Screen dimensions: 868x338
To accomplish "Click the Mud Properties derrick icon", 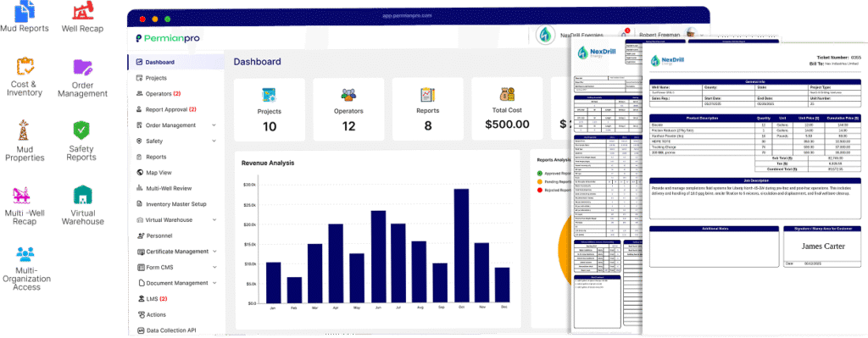I will coord(23,130).
